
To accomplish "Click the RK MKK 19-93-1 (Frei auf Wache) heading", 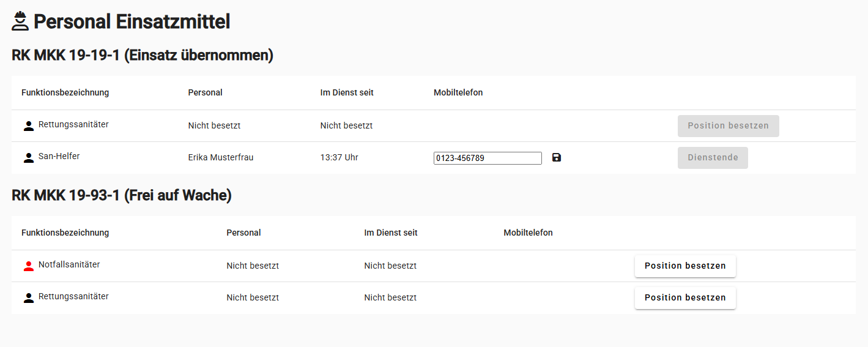I will click(122, 195).
